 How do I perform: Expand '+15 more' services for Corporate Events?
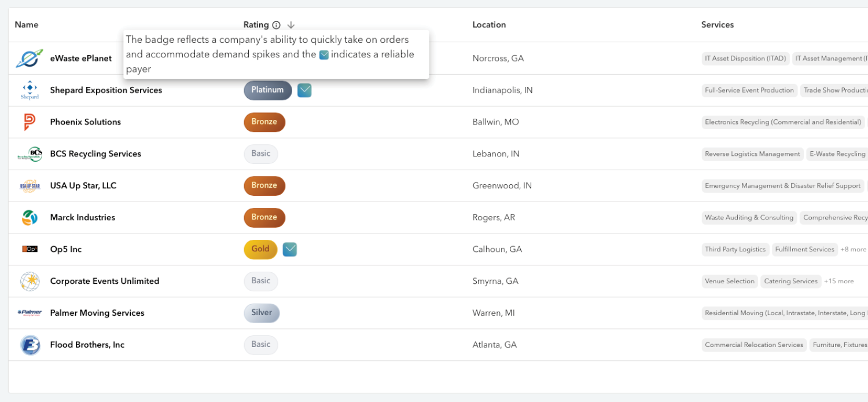coord(839,282)
